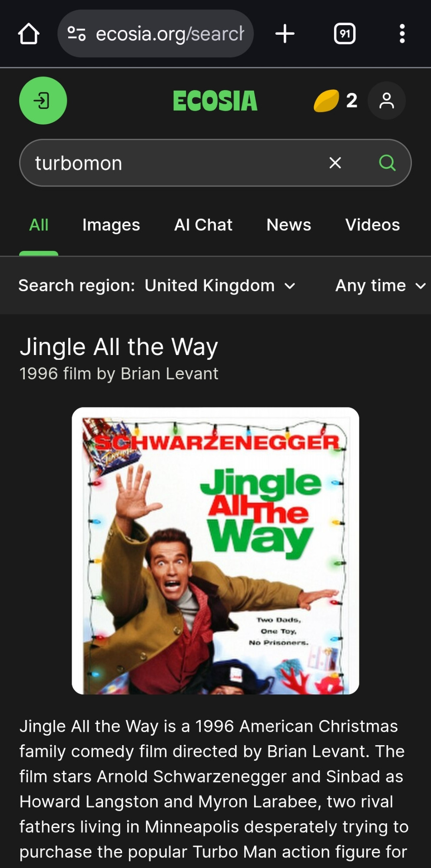Tap the browser home icon
431x868 pixels.
[x=29, y=34]
